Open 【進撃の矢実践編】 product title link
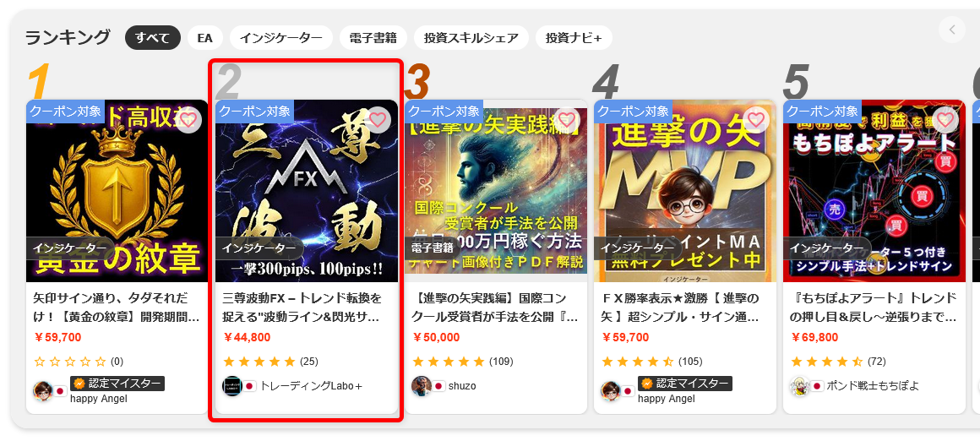This screenshot has width=980, height=441. (496, 308)
